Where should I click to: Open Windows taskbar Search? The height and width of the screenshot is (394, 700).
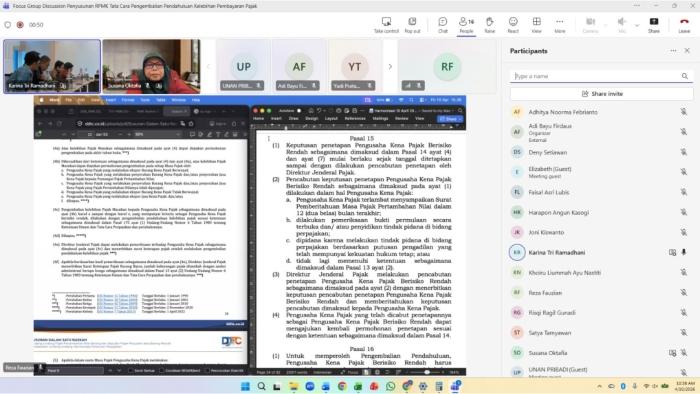(x=261, y=386)
